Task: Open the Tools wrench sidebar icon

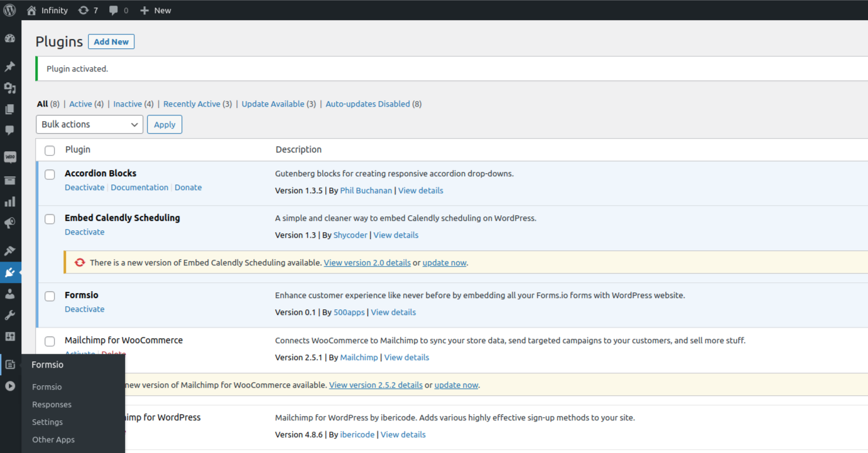Action: pos(10,315)
